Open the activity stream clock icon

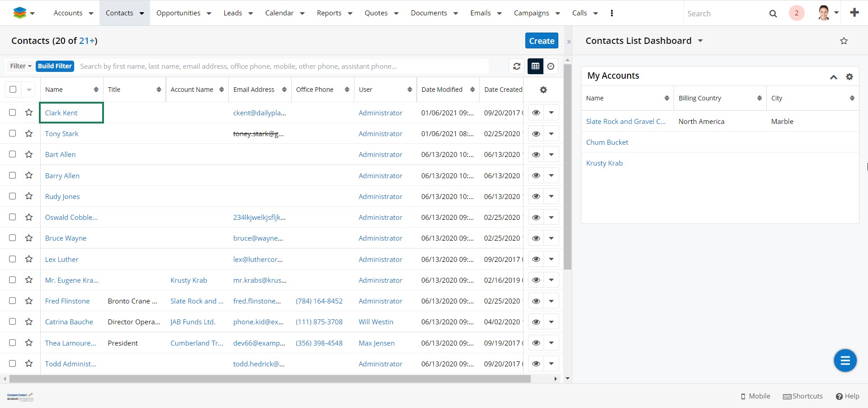coord(551,66)
